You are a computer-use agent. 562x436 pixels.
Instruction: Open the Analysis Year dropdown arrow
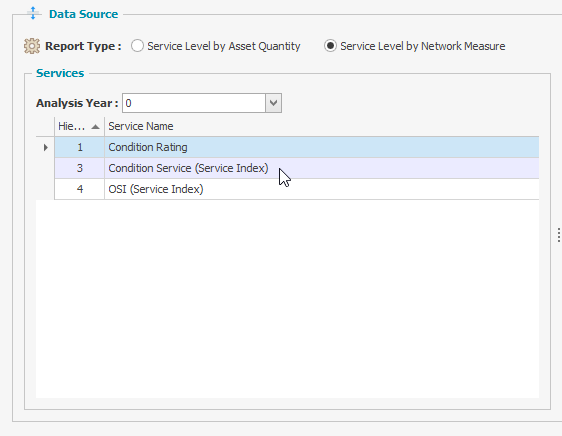(x=273, y=103)
